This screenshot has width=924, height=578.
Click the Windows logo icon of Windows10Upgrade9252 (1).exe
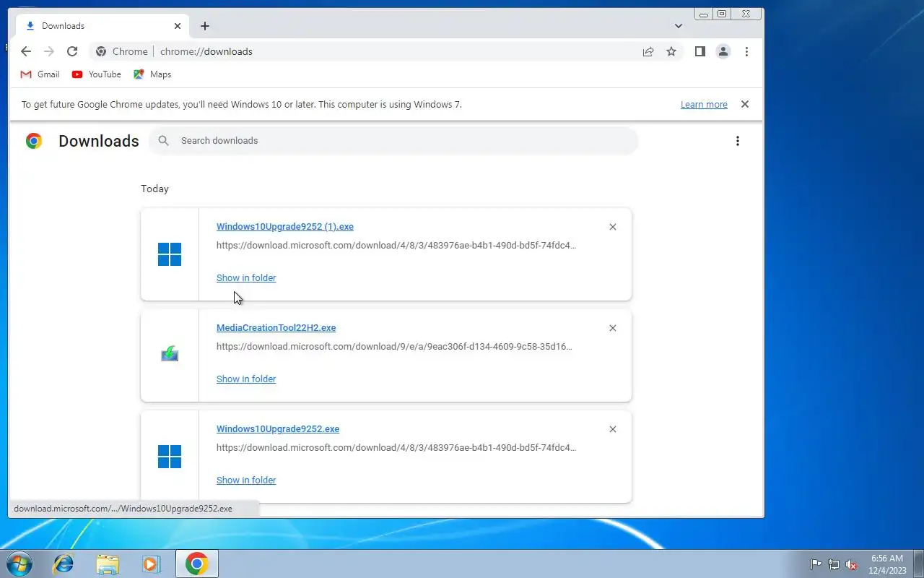coord(170,254)
